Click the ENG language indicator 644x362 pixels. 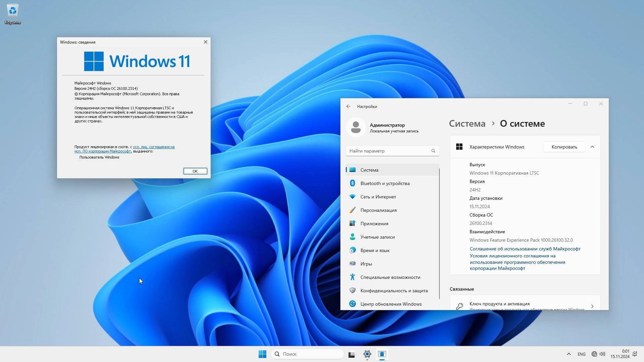pos(581,354)
